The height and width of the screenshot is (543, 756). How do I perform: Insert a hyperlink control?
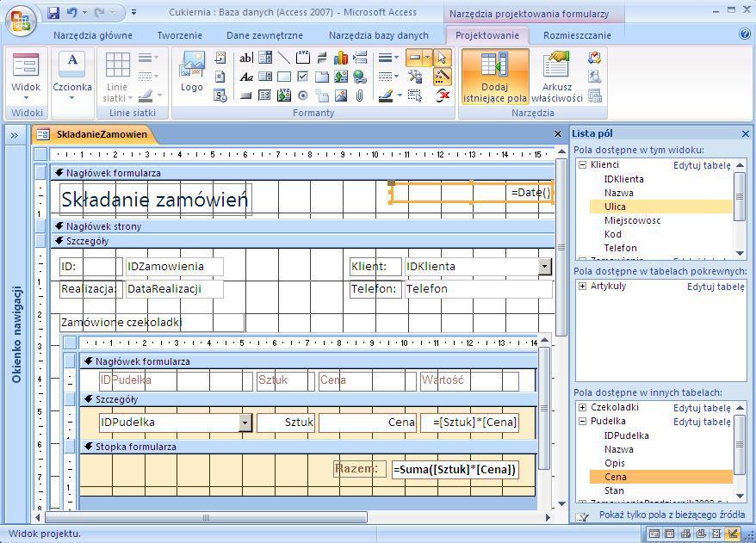(x=360, y=77)
